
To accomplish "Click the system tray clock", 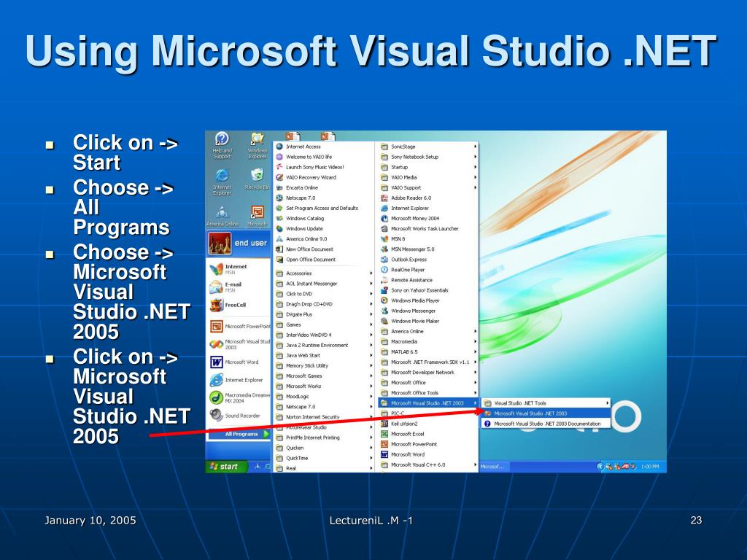I will tap(650, 467).
